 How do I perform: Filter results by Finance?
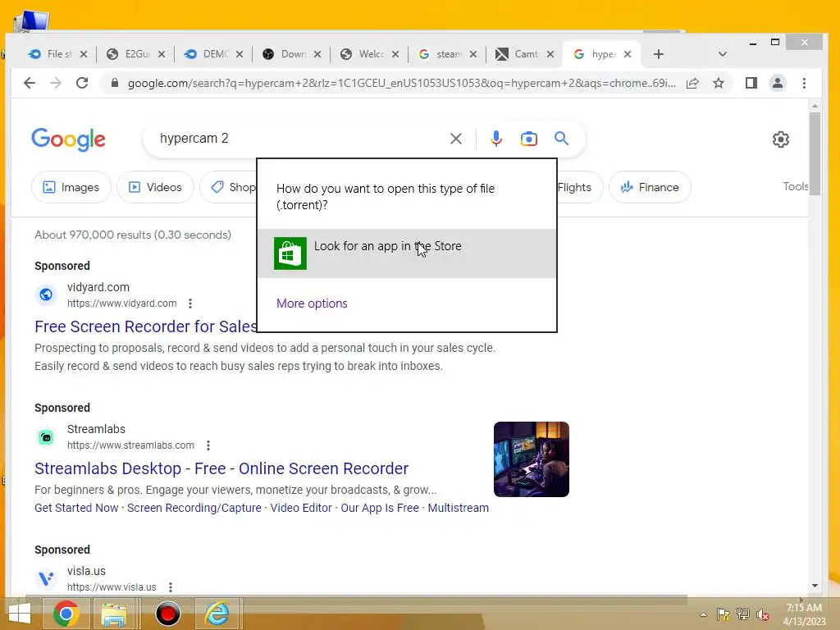coord(650,187)
